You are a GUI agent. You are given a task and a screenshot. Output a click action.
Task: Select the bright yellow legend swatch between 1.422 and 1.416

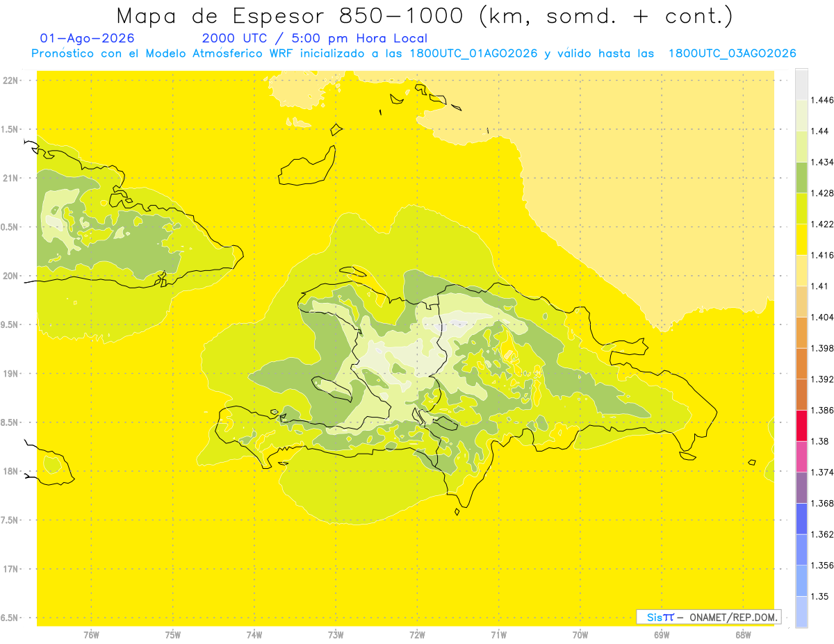pyautogui.click(x=801, y=239)
